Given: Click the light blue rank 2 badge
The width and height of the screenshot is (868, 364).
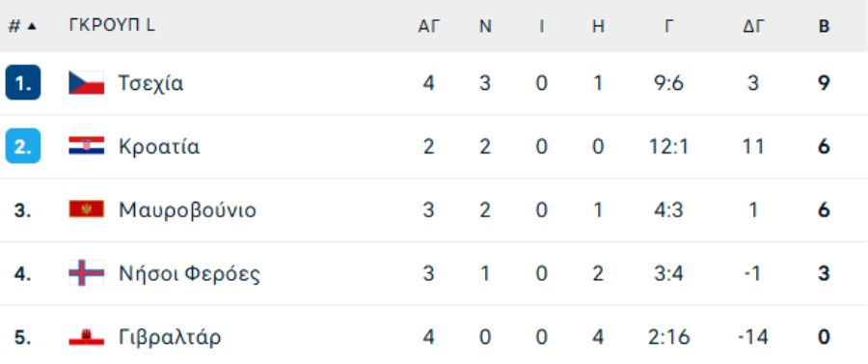Looking at the screenshot, I should [23, 146].
